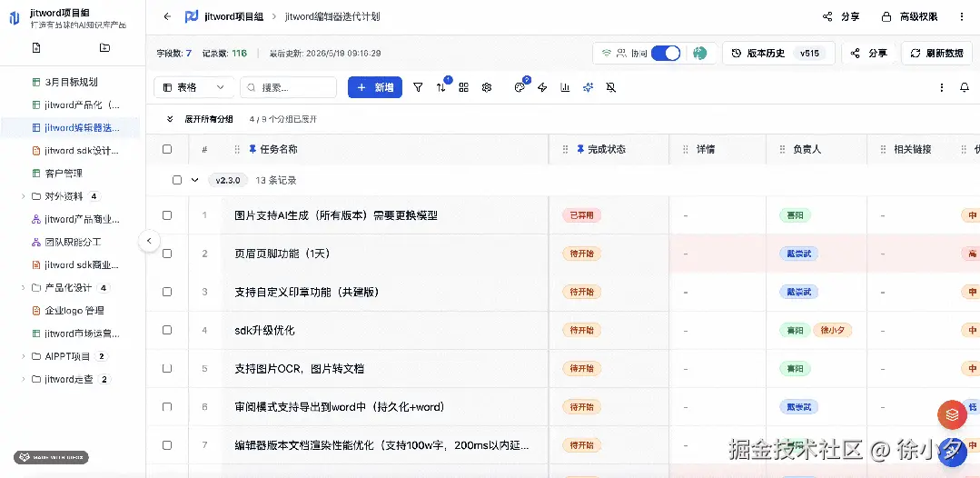This screenshot has width=980, height=478.
Task: Collapse the v2.3.0 group chevron
Action: (x=194, y=180)
